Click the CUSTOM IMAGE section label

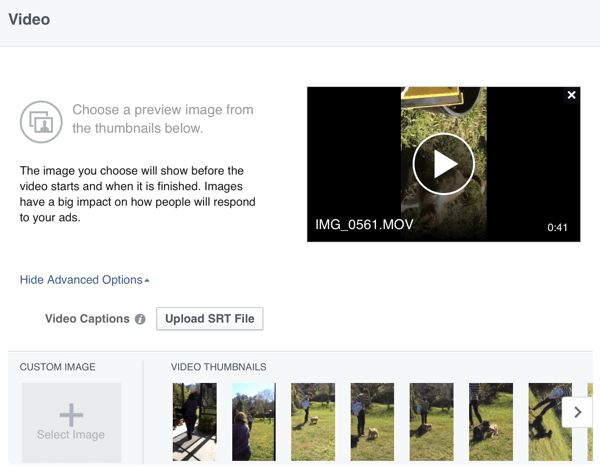pos(58,367)
